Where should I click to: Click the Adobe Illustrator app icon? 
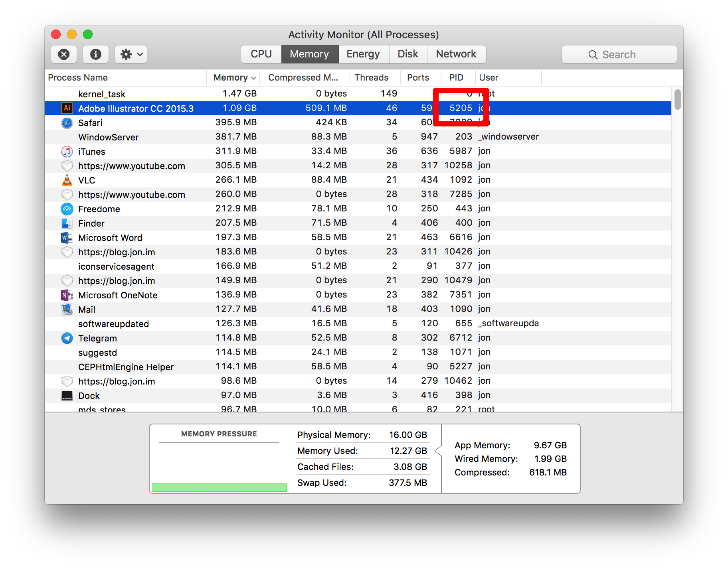coord(67,108)
